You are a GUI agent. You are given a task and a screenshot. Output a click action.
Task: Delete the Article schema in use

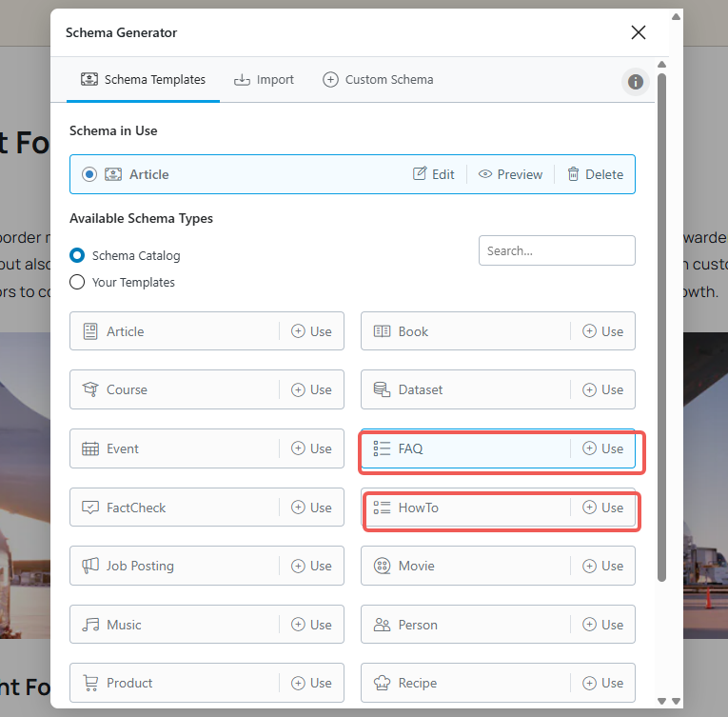click(x=595, y=174)
